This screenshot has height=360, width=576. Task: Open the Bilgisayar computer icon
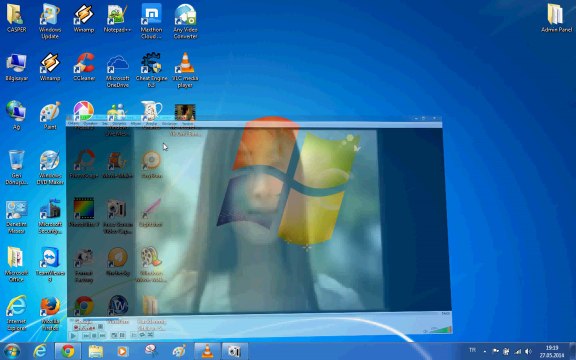[x=16, y=67]
